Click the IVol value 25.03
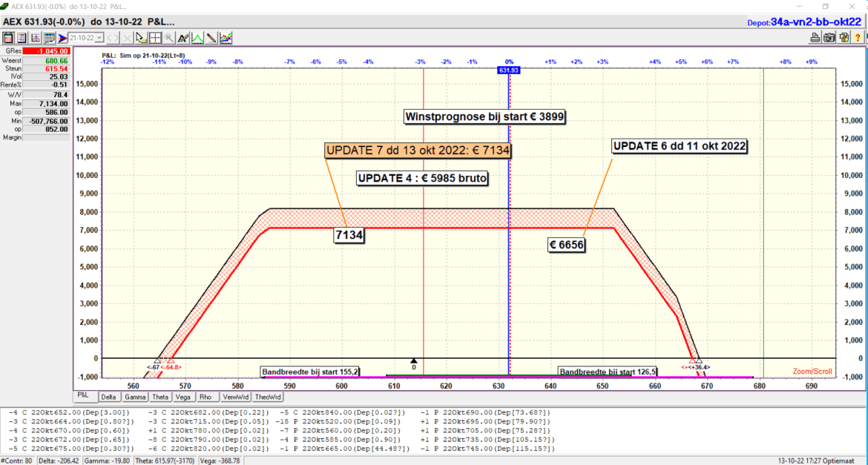 (x=47, y=76)
